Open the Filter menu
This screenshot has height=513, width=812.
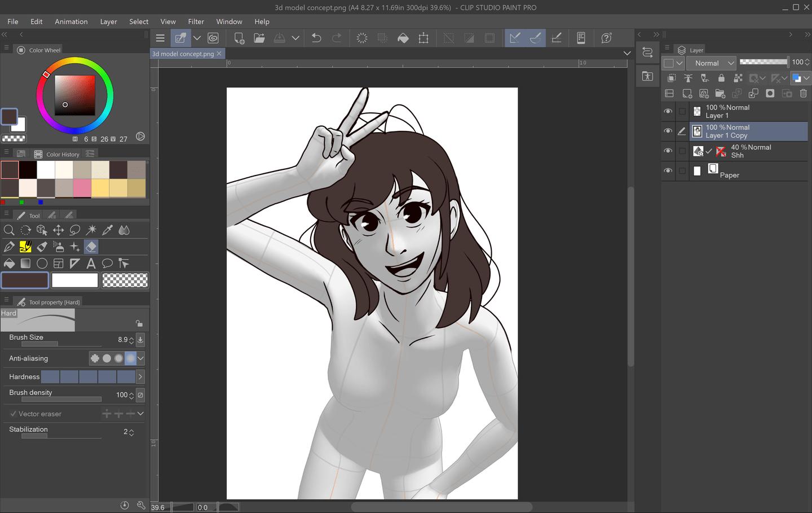pyautogui.click(x=196, y=21)
